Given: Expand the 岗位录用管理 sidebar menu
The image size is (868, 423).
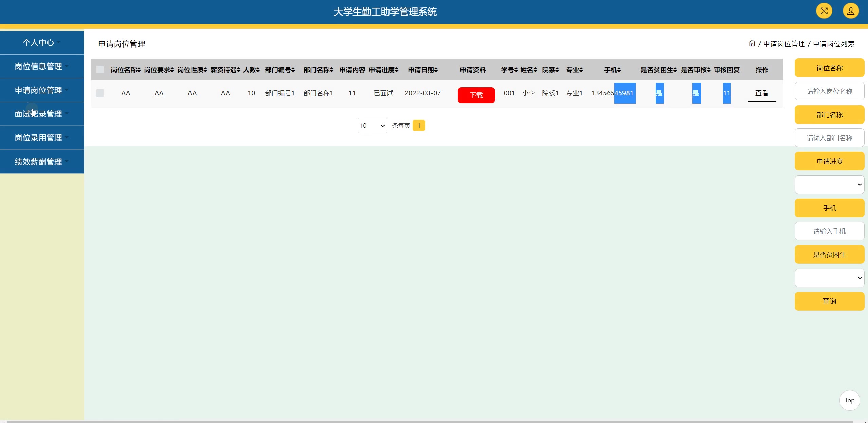Looking at the screenshot, I should 42,137.
